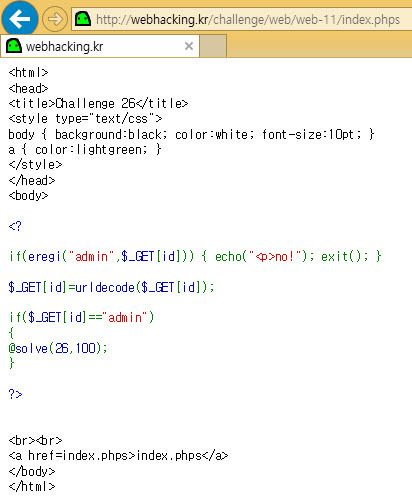This screenshot has width=412, height=504.
Task: Click the if($_GET[id]=="admin") line
Action: point(81,317)
